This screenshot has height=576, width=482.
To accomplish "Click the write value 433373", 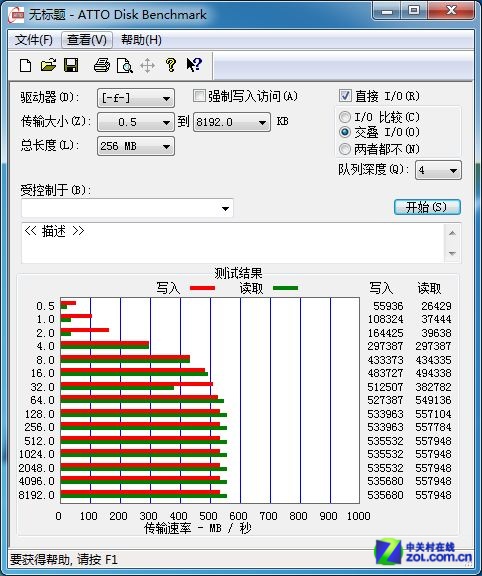I will 385,360.
